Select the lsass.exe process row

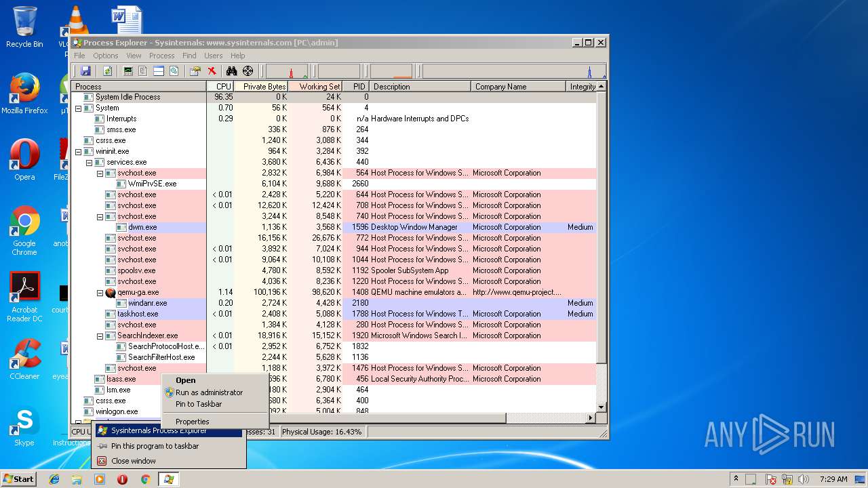point(333,380)
